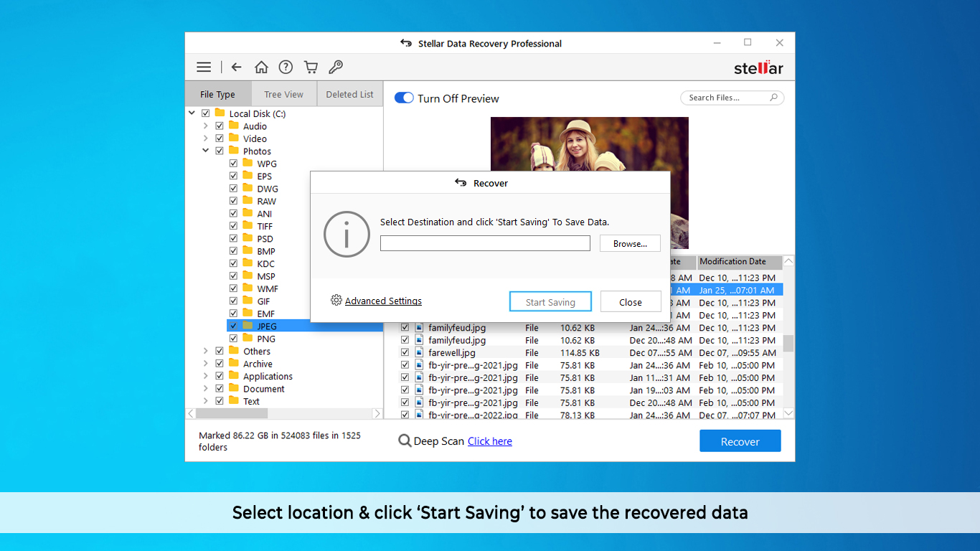Collapse the Photos folder tree node

click(x=206, y=151)
